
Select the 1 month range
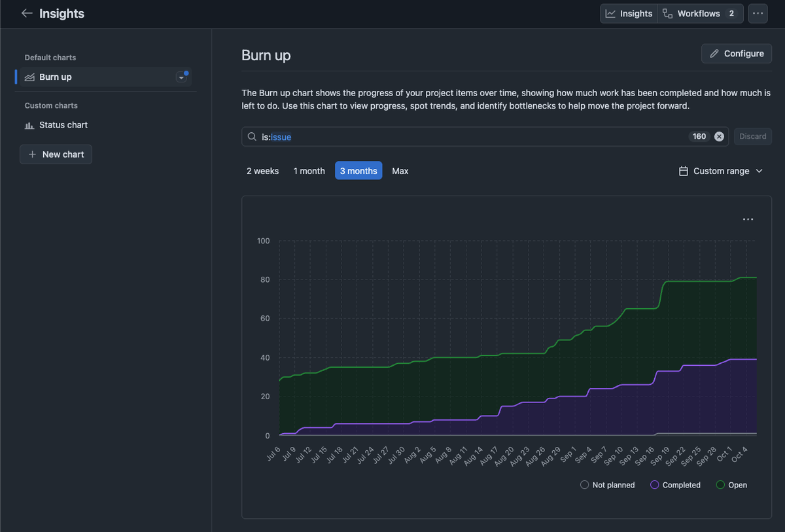309,171
